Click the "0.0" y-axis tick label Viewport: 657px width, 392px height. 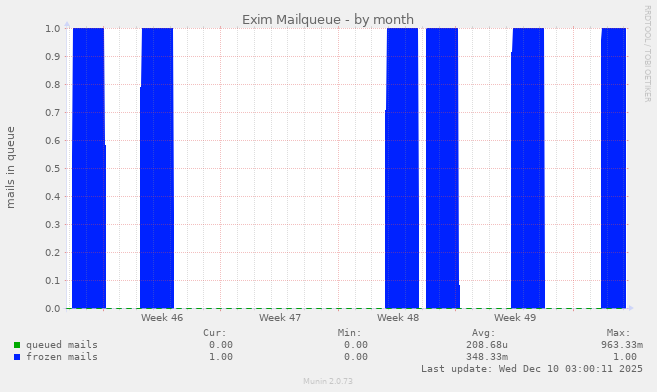(53, 309)
